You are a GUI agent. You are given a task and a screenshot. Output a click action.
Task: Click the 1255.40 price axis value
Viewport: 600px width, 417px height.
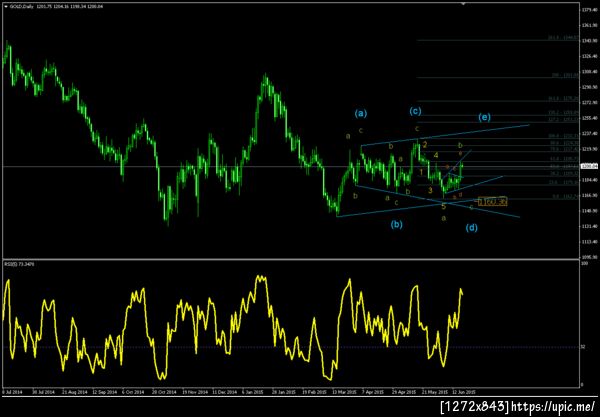tap(589, 118)
